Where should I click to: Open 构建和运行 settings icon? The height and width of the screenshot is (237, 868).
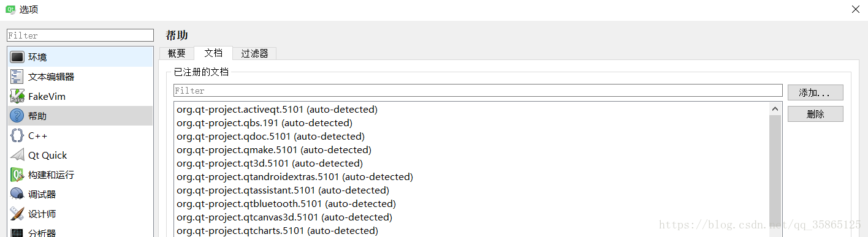(x=17, y=175)
